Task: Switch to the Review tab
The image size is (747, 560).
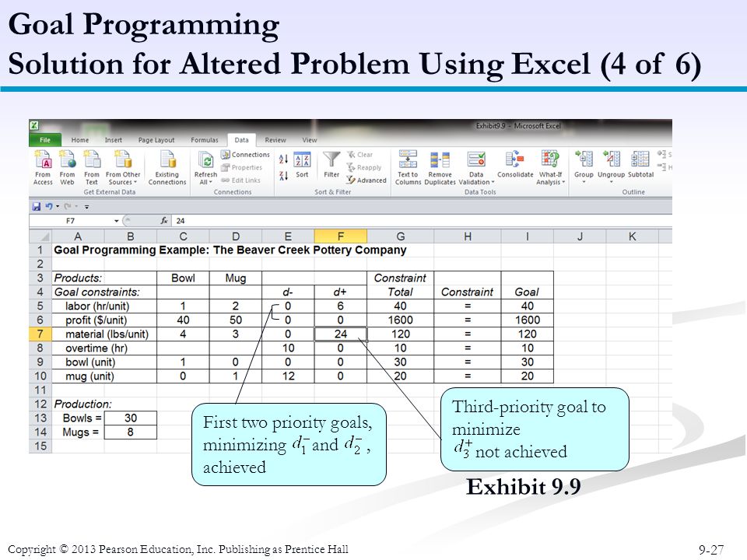Action: coord(275,140)
